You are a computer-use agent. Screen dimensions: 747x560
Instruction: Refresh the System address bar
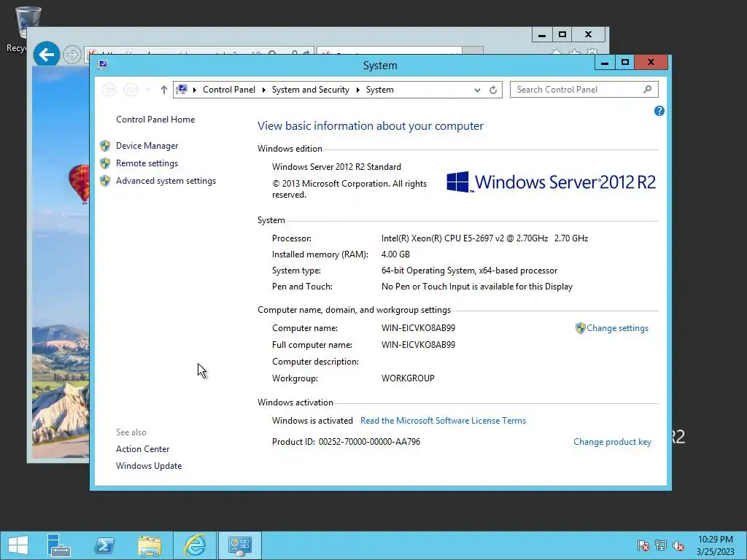pyautogui.click(x=493, y=90)
